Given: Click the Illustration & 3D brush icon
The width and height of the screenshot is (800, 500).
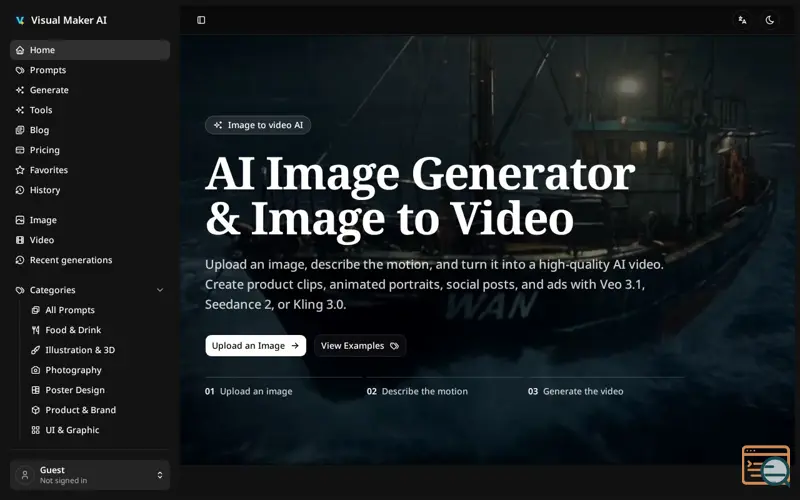Looking at the screenshot, I should pos(35,350).
